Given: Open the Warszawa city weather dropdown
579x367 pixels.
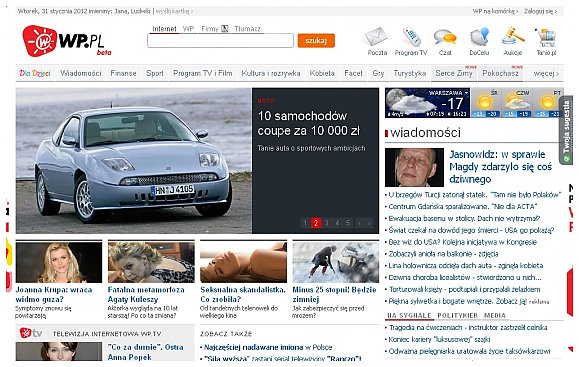Looking at the screenshot, I should pos(449,93).
